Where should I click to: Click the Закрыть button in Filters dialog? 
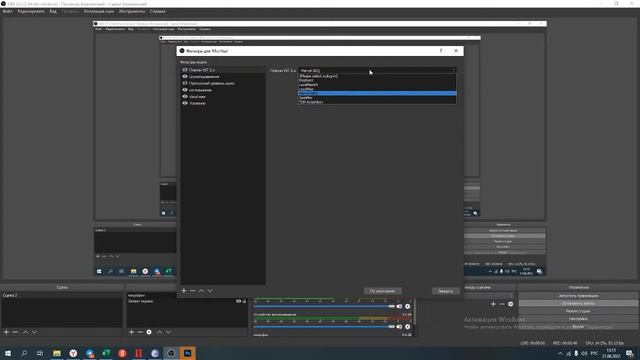pos(446,291)
